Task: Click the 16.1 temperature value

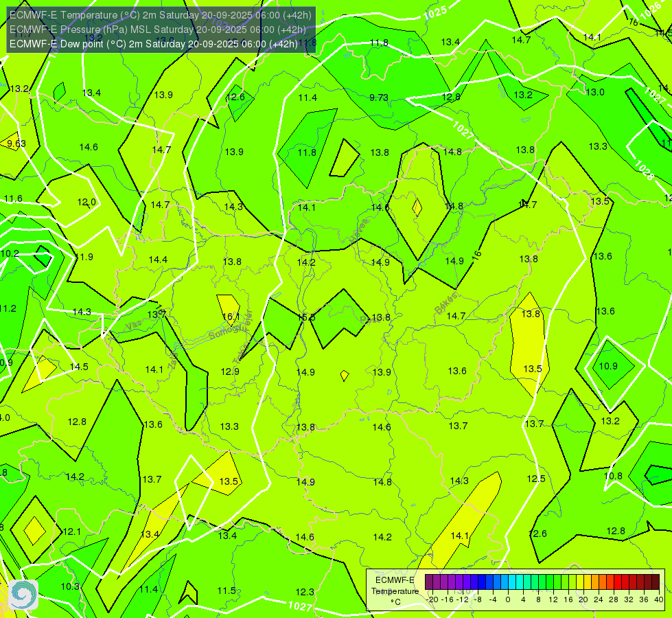Action: [231, 317]
